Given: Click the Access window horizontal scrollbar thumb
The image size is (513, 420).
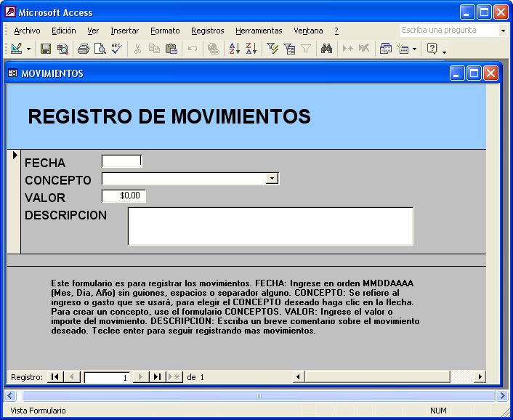Looking at the screenshot, I should (259, 396).
